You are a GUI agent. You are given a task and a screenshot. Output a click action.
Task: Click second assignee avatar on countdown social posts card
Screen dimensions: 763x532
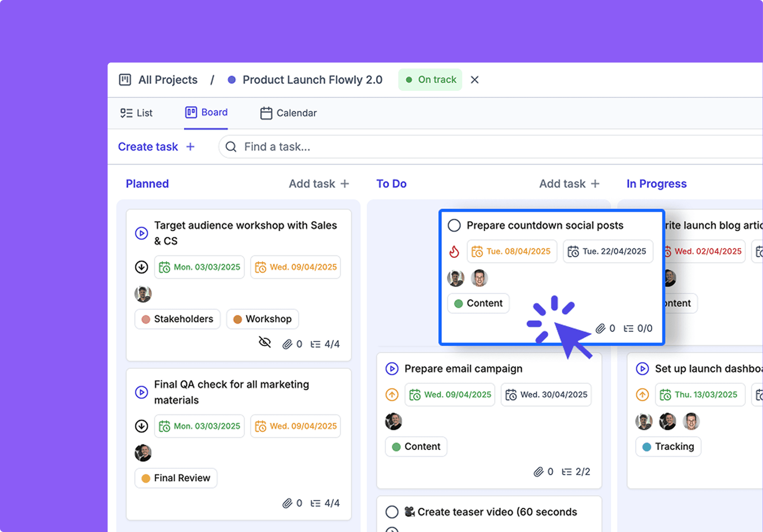[479, 278]
